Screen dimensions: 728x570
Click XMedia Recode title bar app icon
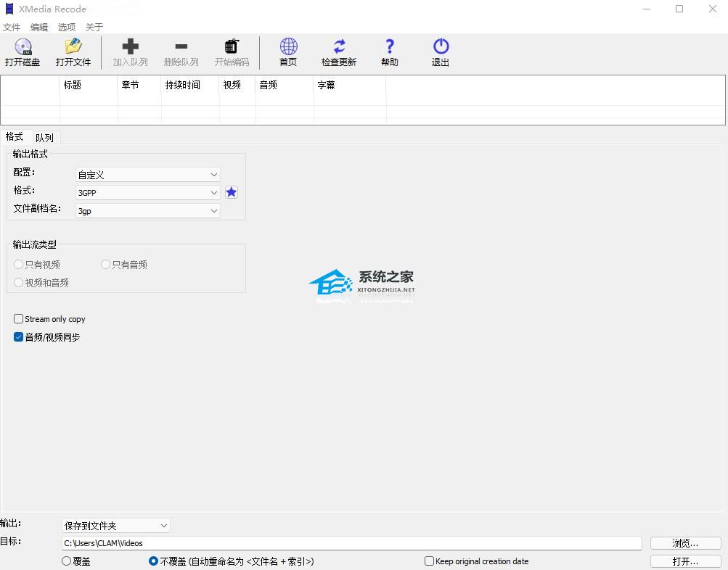pos(9,9)
